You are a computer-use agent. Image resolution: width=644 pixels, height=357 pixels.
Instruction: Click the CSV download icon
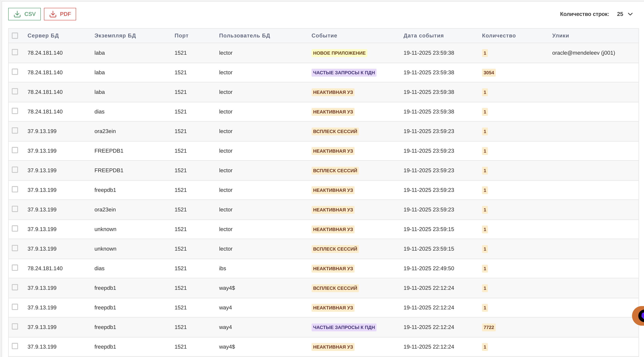pyautogui.click(x=17, y=14)
